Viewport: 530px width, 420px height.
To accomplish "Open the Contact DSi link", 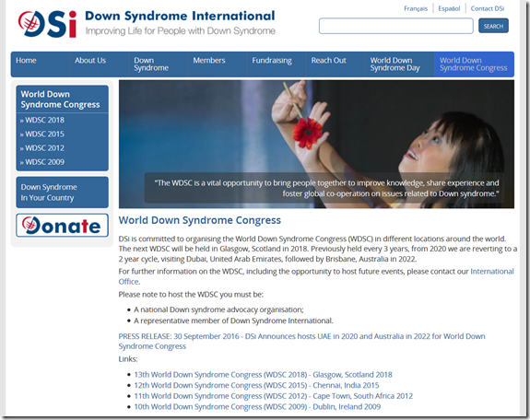I will tap(487, 8).
